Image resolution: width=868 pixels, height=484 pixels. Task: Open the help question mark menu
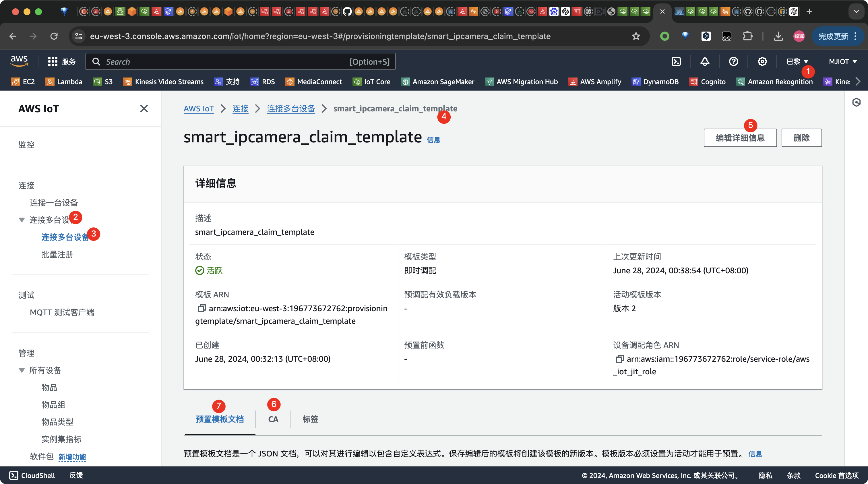coord(733,61)
